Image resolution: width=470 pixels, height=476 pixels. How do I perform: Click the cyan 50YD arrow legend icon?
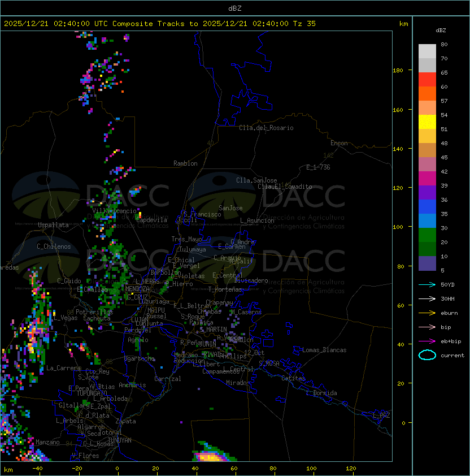tap(427, 285)
